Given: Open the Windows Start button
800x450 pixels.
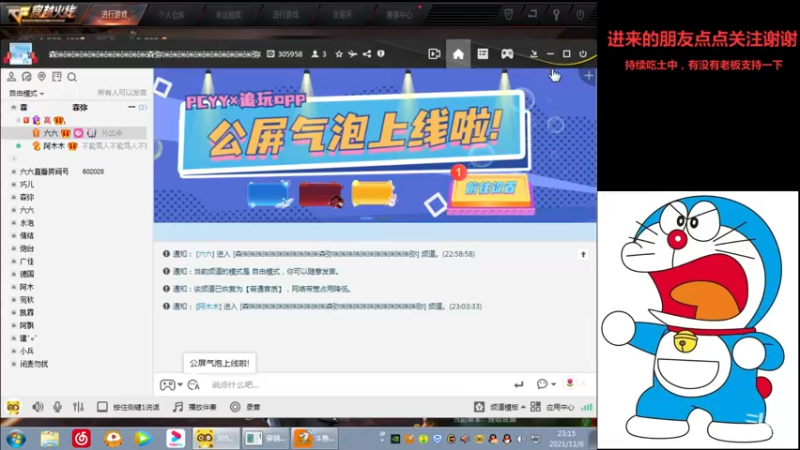Looking at the screenshot, I should point(16,439).
